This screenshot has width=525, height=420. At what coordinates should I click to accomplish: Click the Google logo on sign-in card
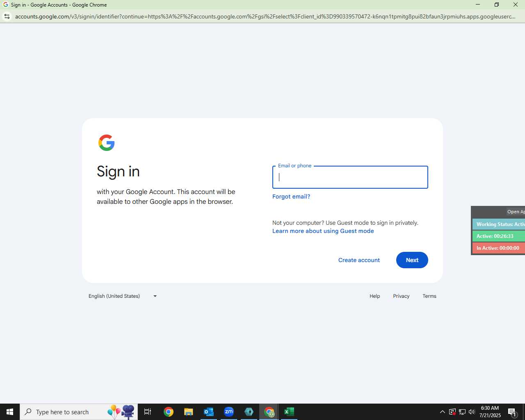tap(107, 143)
